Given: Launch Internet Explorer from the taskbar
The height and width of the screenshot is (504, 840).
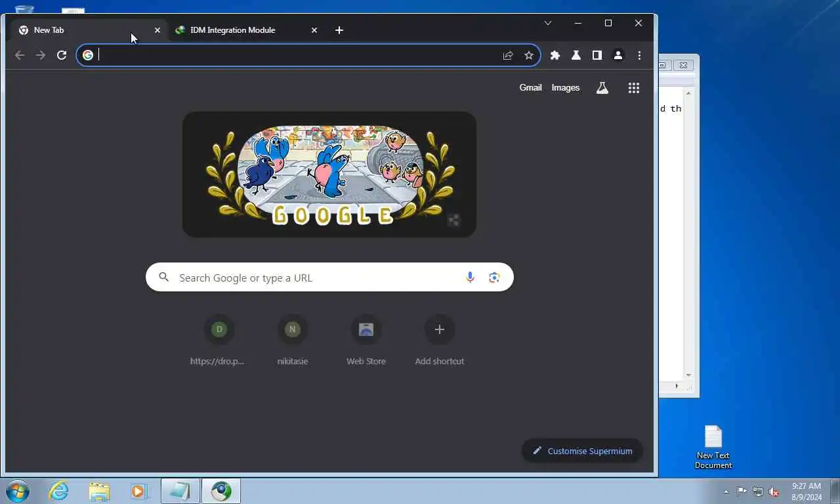Looking at the screenshot, I should [58, 491].
